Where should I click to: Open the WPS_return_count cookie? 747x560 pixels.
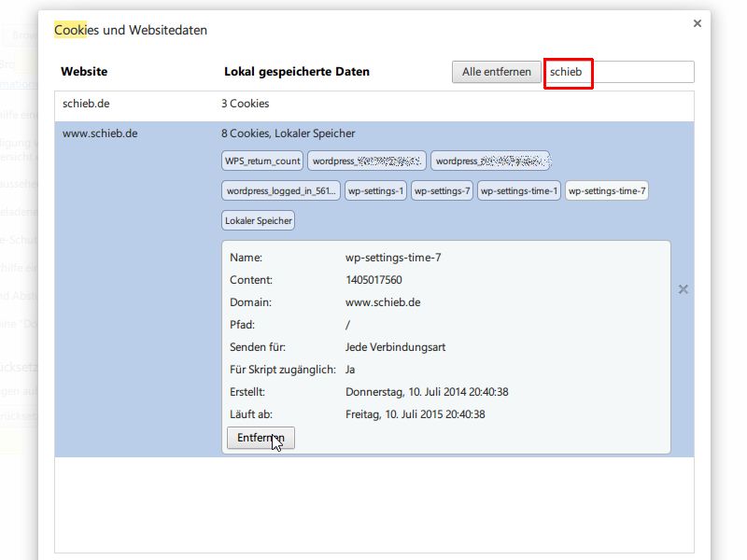(x=262, y=161)
